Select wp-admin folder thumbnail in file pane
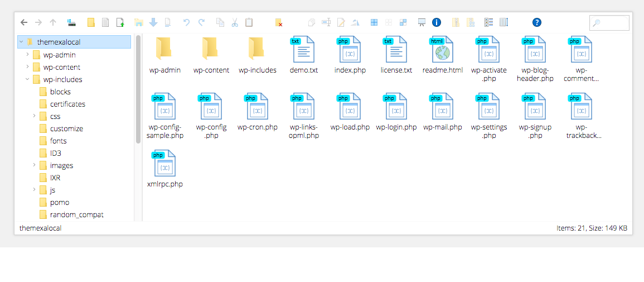 (164, 49)
